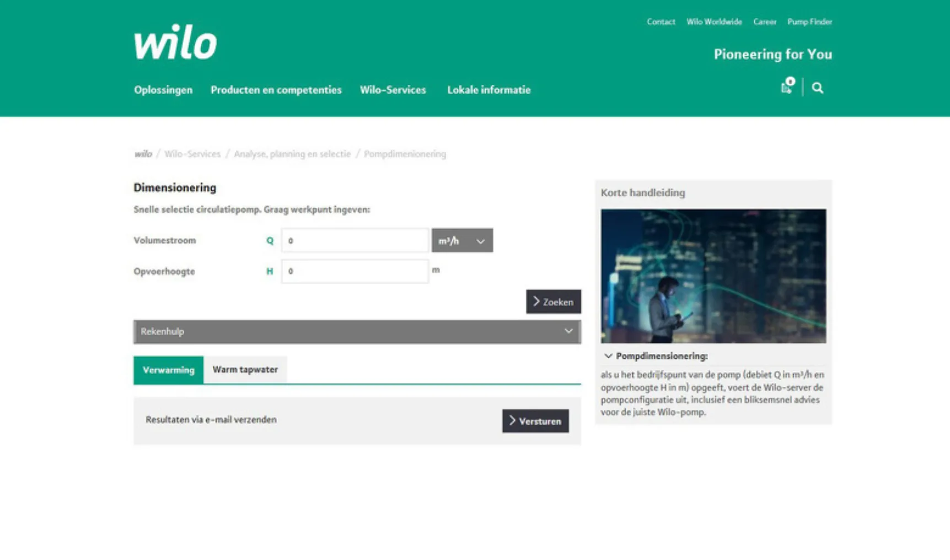Click inside the Volumestroom Q input field

tap(355, 240)
